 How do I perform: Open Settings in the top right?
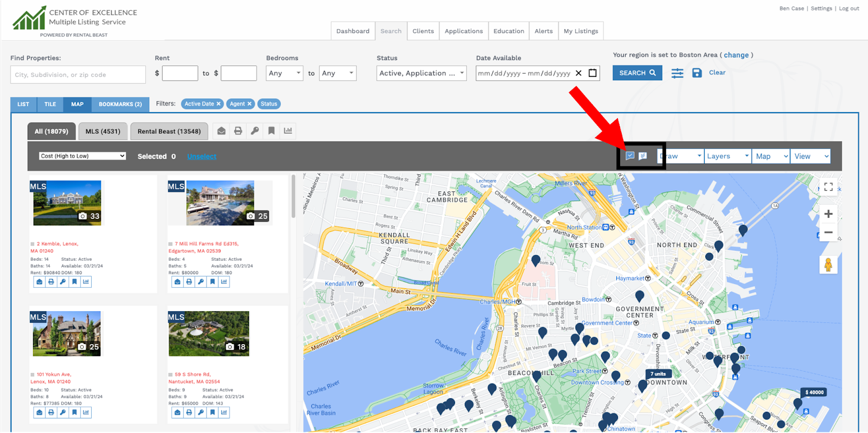coord(821,9)
